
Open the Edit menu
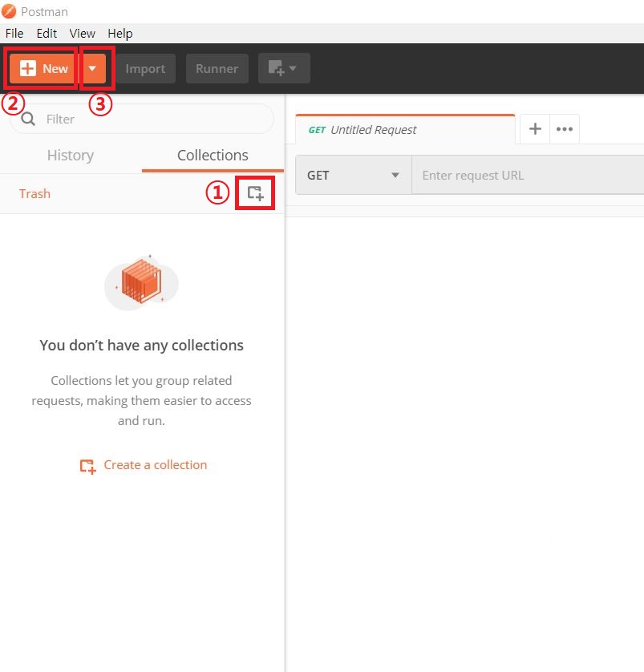(x=47, y=34)
